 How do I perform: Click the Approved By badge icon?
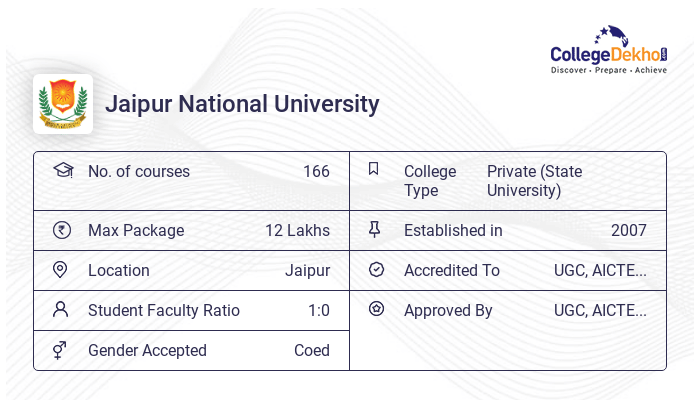click(x=376, y=310)
